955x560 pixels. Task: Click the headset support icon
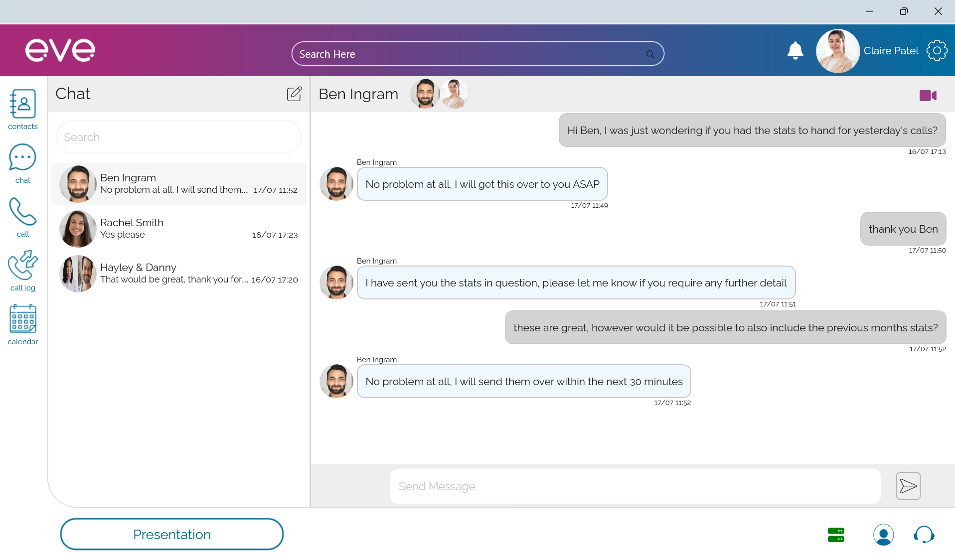[924, 535]
